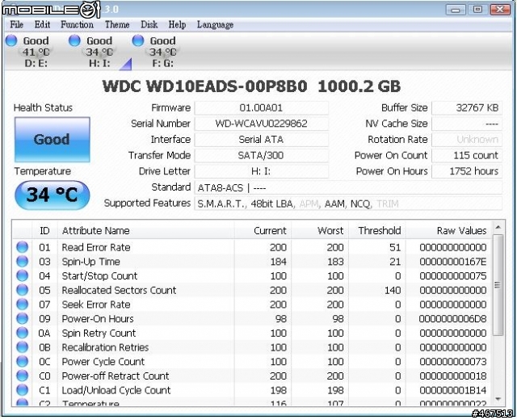Click the status orb for Power Cycle Count

click(x=22, y=361)
